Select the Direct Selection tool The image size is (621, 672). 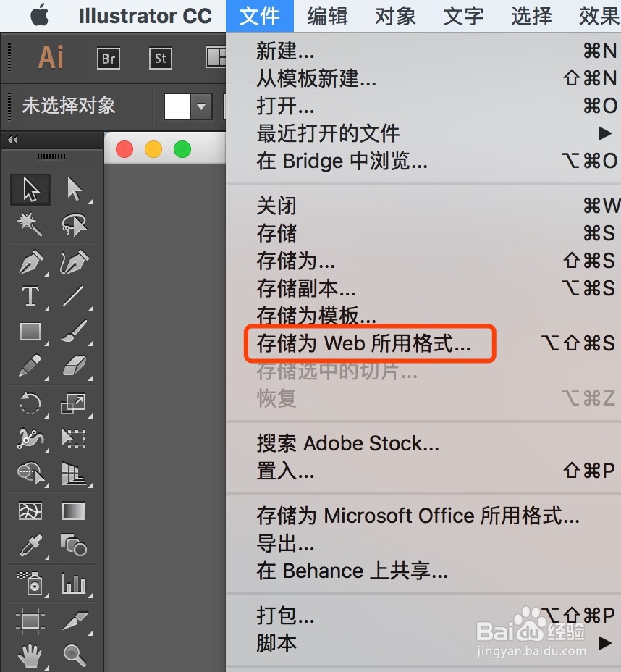click(74, 190)
